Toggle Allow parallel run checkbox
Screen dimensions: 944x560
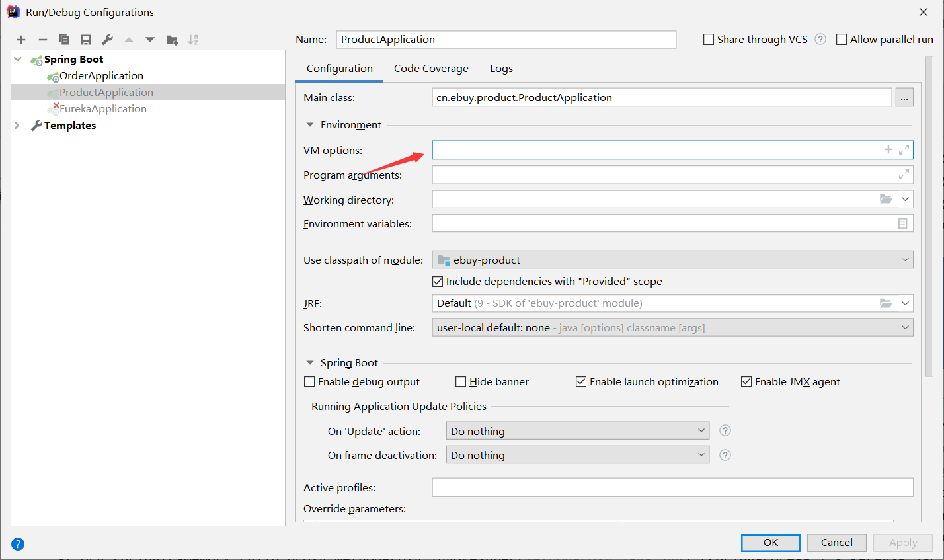click(842, 40)
